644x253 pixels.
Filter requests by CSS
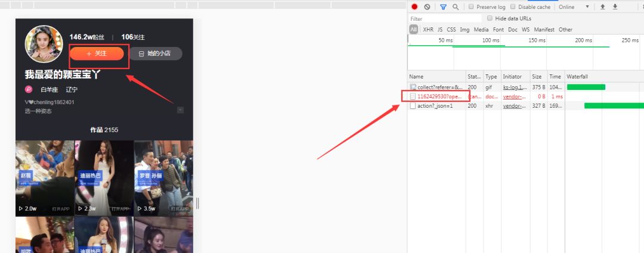(x=451, y=30)
